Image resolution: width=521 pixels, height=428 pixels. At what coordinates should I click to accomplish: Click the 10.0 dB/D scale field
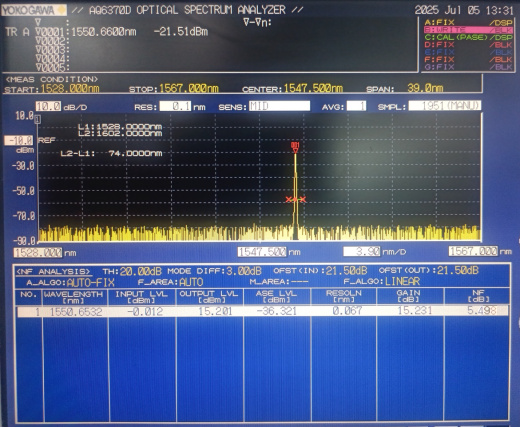pos(49,107)
